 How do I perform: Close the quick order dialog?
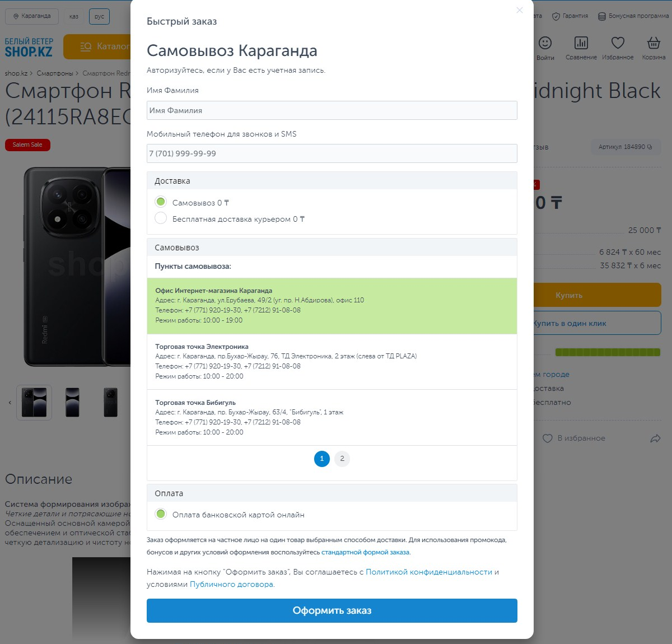(x=520, y=10)
